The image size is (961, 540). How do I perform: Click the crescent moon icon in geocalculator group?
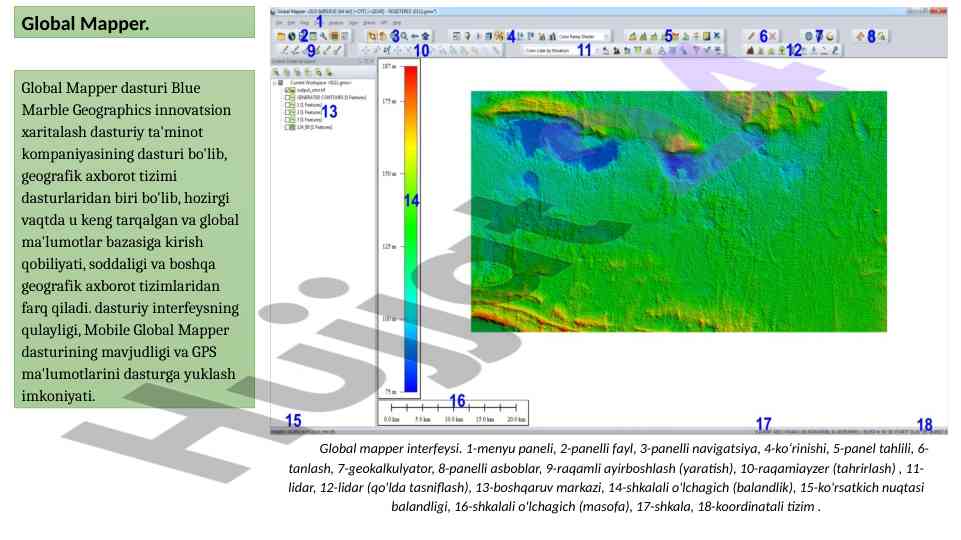830,36
